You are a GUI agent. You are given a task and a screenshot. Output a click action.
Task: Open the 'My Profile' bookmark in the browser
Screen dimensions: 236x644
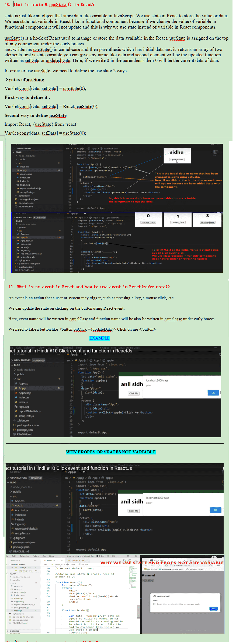pos(150,569)
